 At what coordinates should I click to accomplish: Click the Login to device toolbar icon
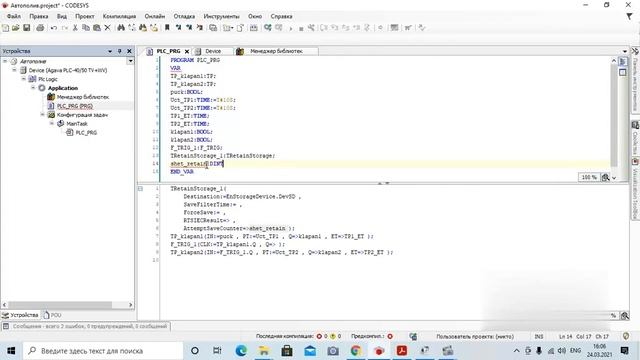267,28
